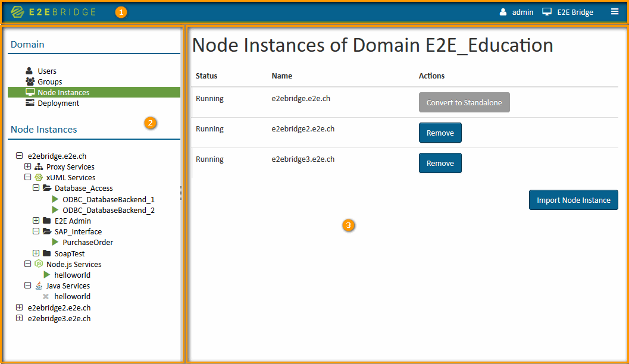The image size is (629, 364).
Task: Click green play icon of ODBC_DatabaseBackend_1
Action: click(x=55, y=199)
